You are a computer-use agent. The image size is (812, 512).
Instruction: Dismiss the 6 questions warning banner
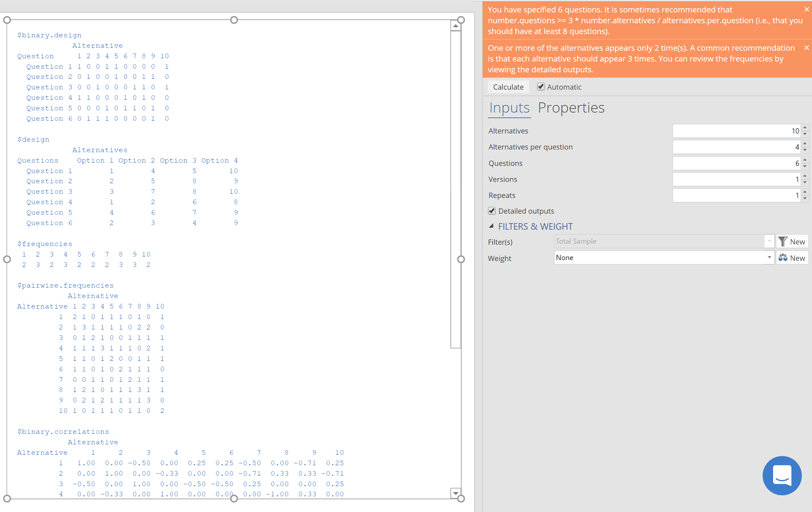[806, 10]
